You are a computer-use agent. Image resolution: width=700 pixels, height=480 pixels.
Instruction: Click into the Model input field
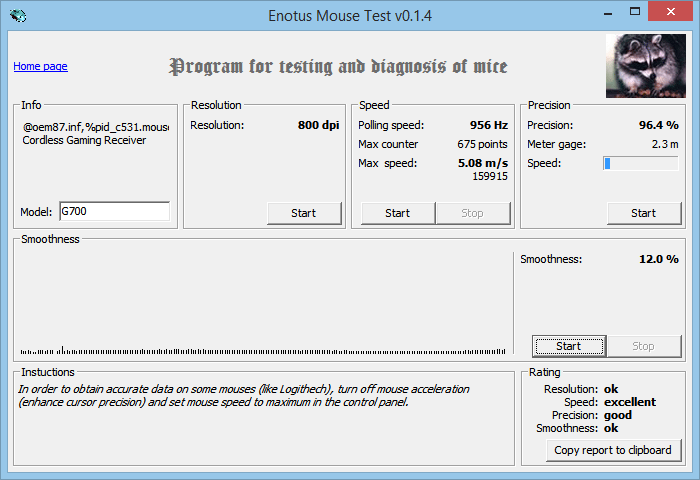pyautogui.click(x=114, y=211)
